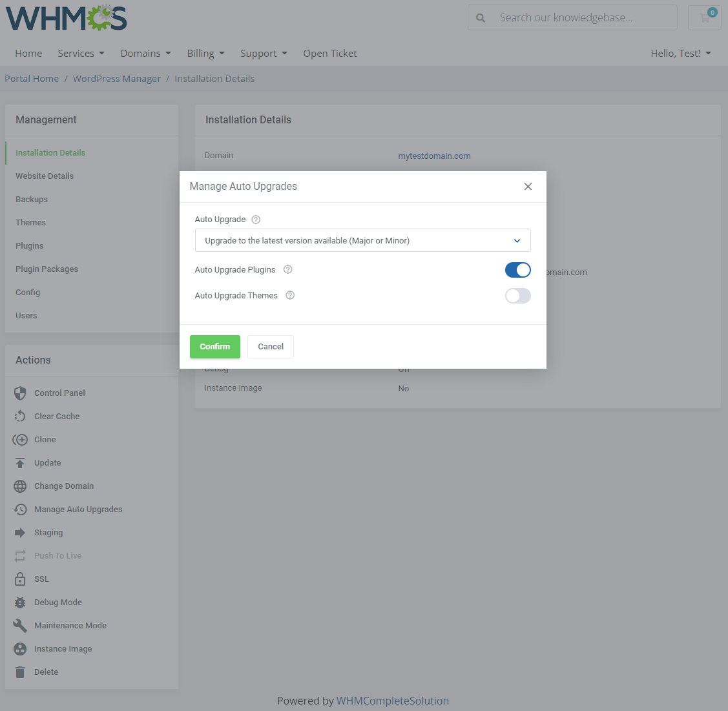
Task: Click the Auto Upgrade help question mark
Action: (x=255, y=219)
